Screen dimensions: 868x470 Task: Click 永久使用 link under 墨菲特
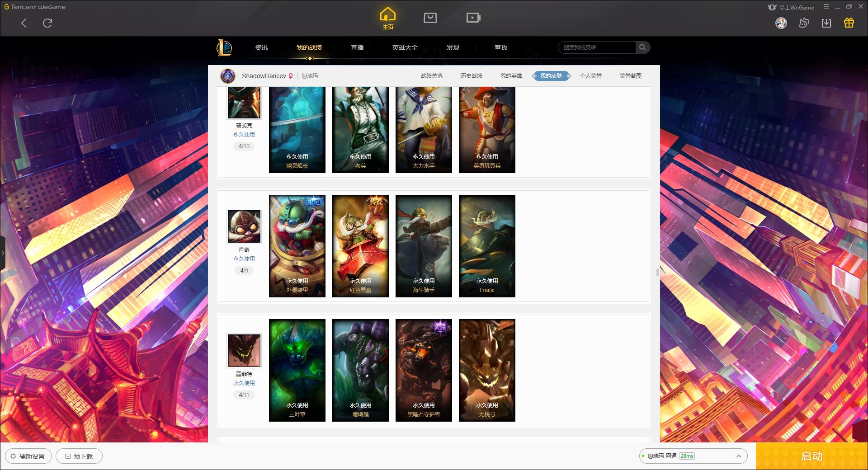[x=244, y=383]
